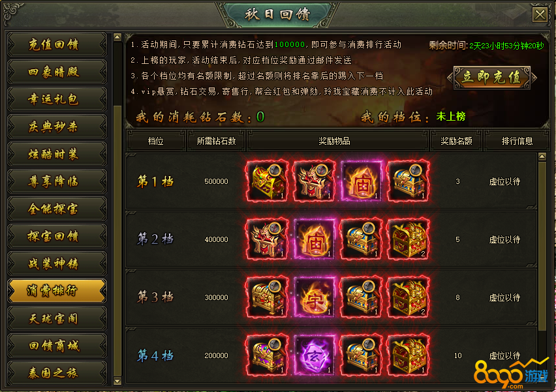The image size is (556, 392).
Task: Click the flaming 宇 rune in 第3档
Action: [x=314, y=297]
